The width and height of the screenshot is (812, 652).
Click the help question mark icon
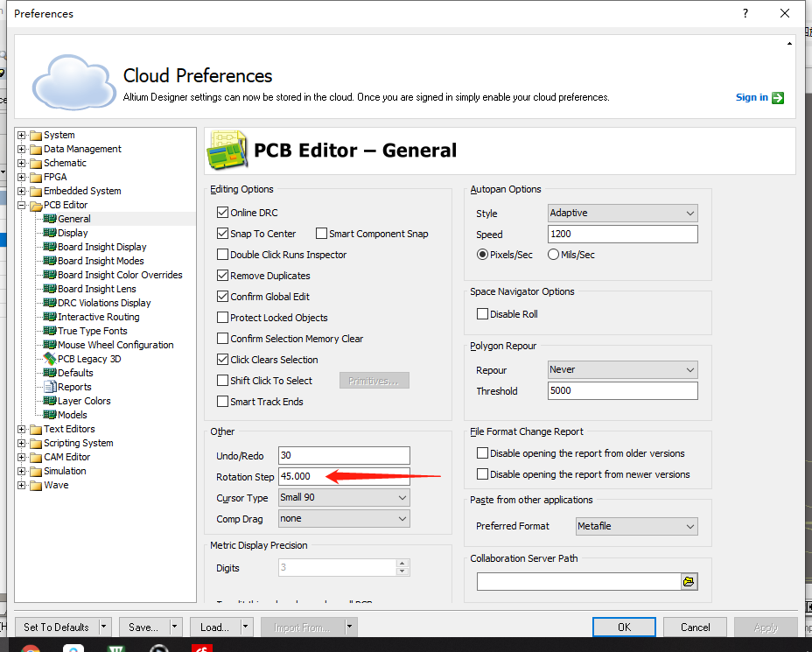(x=745, y=13)
